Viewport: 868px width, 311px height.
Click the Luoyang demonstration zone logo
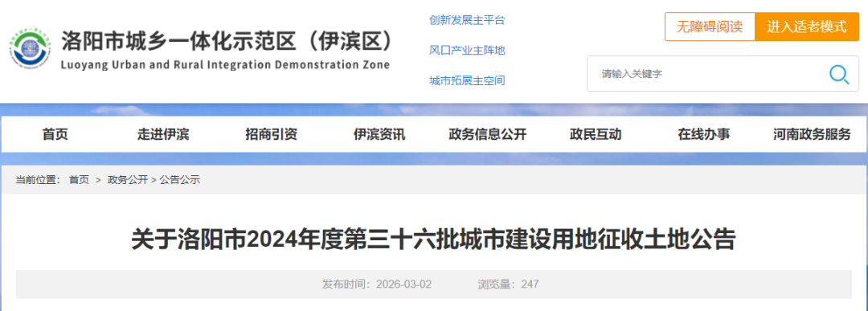pos(30,50)
